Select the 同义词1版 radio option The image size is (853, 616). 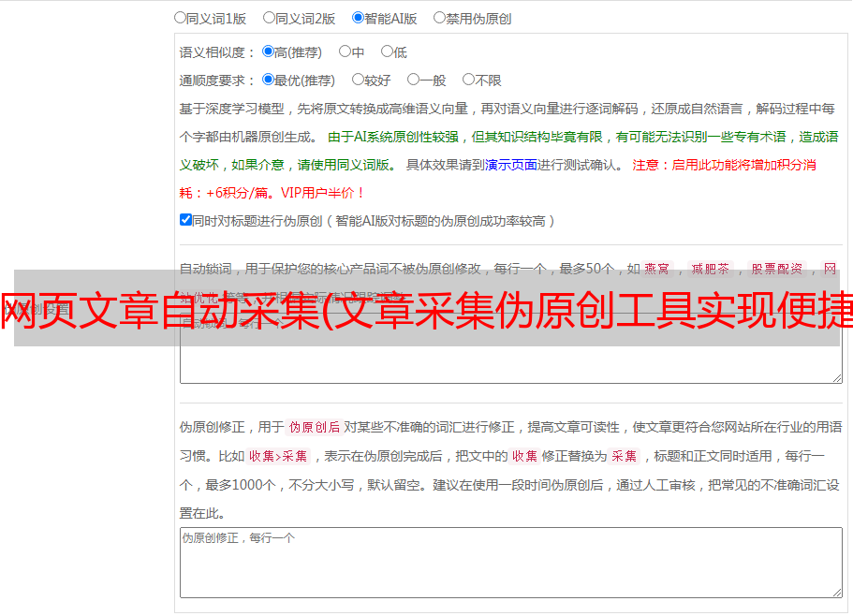(180, 18)
